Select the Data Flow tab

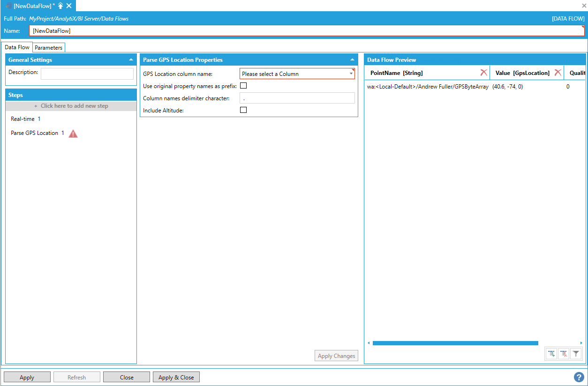pyautogui.click(x=17, y=47)
